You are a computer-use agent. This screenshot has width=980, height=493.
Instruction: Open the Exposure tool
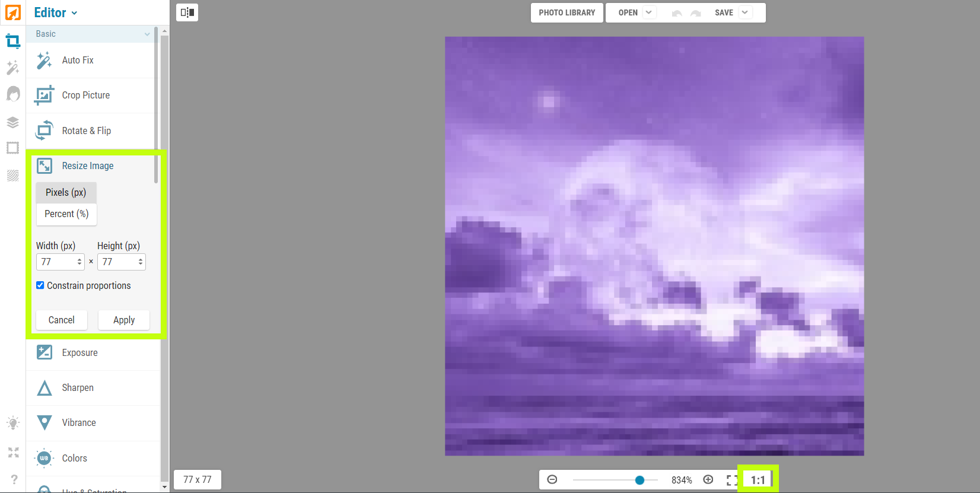point(93,352)
